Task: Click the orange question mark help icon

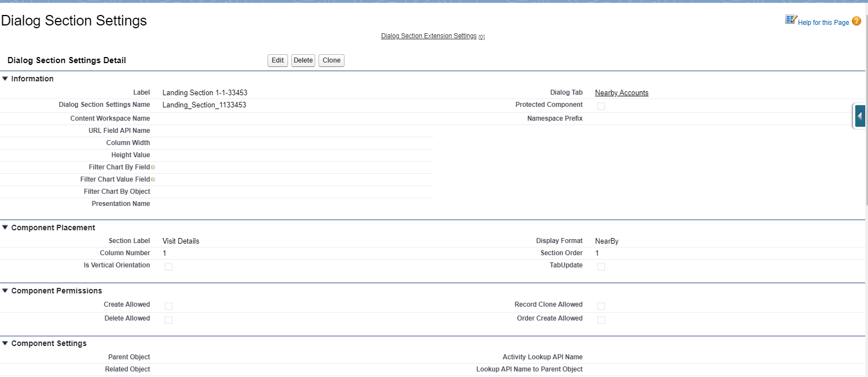Action: point(856,22)
